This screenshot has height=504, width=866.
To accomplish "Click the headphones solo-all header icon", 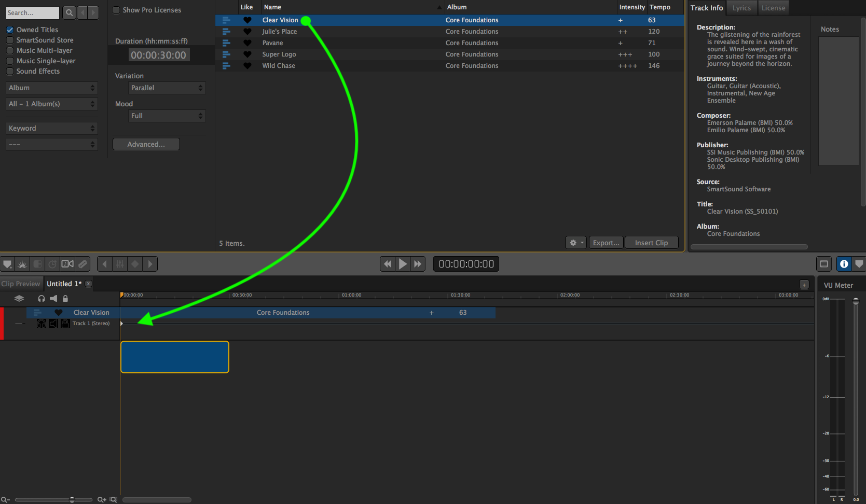I will [x=42, y=298].
